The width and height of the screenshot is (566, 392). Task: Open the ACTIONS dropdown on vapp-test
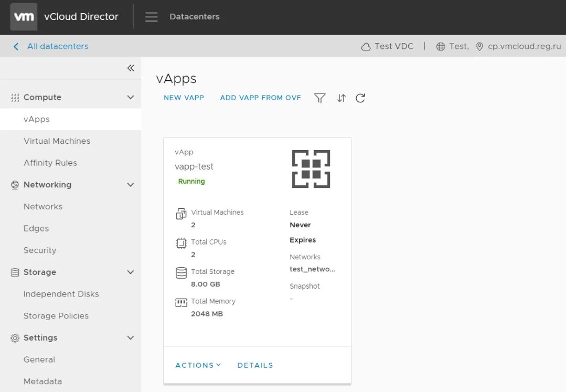198,365
